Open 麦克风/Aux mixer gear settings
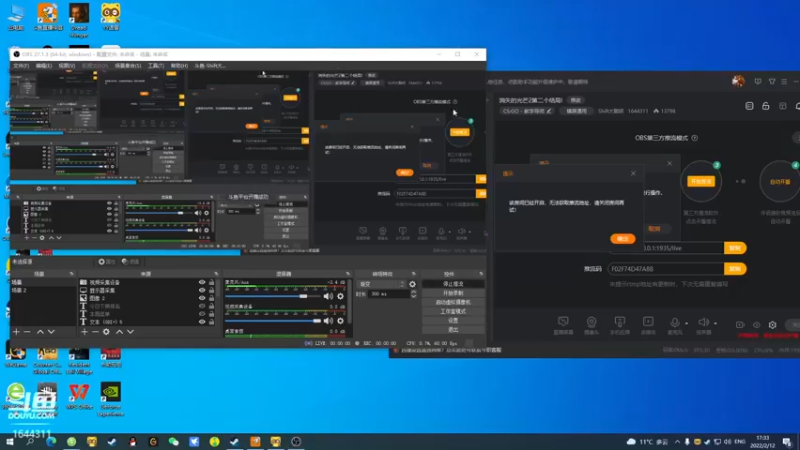This screenshot has width=800, height=450. (340, 296)
